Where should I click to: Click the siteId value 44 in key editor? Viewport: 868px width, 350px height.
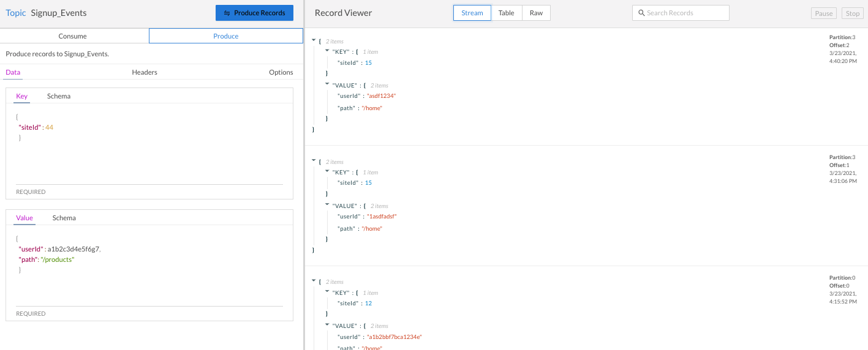pyautogui.click(x=50, y=127)
